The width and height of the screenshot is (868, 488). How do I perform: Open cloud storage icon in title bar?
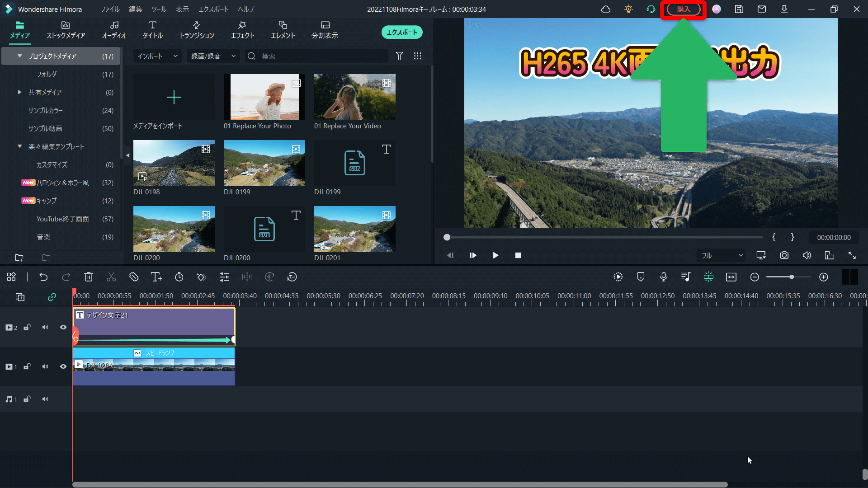tap(606, 9)
